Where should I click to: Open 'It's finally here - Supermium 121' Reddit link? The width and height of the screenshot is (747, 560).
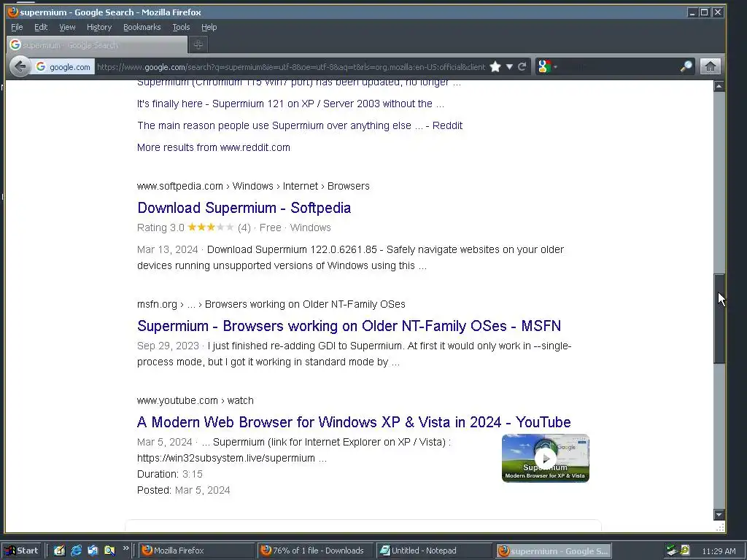pos(290,104)
